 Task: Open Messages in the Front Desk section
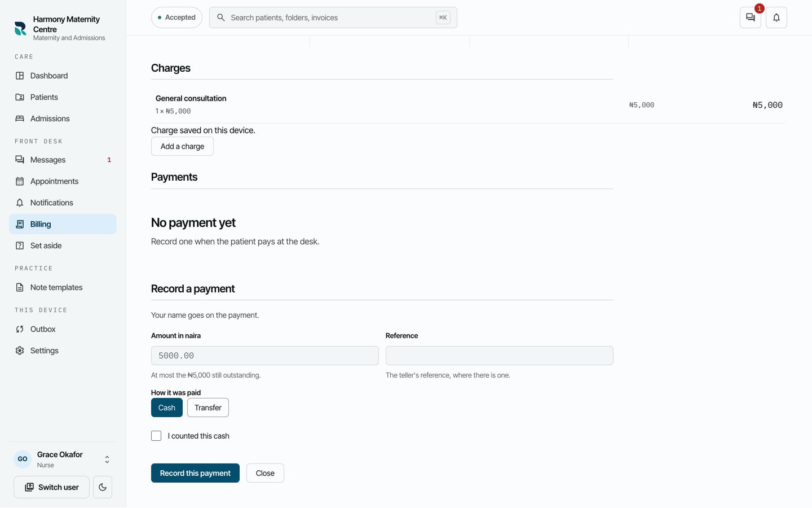[x=63, y=160]
